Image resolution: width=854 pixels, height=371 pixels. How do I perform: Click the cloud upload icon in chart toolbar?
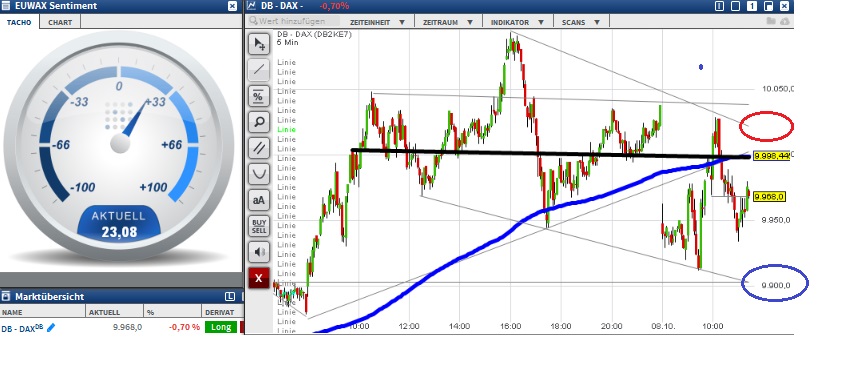click(785, 21)
